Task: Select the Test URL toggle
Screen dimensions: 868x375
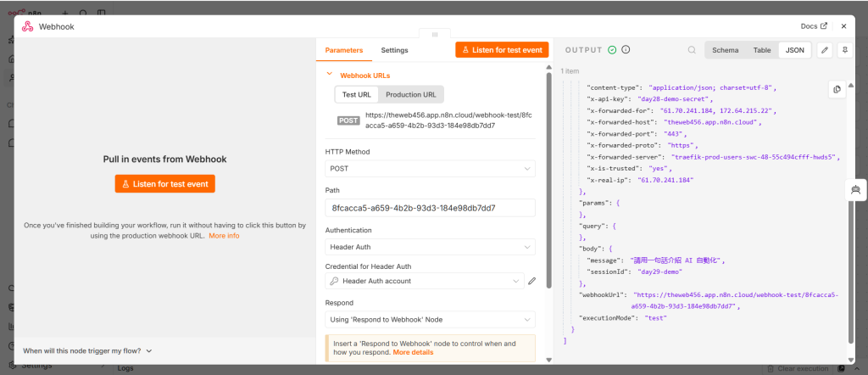Action: [x=357, y=94]
